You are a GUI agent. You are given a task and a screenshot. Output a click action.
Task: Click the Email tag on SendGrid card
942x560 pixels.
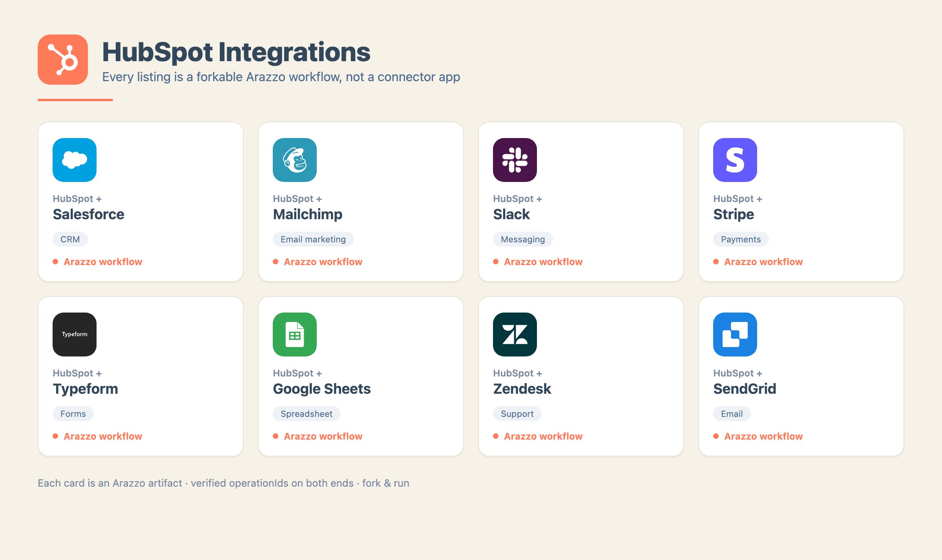pyautogui.click(x=732, y=414)
